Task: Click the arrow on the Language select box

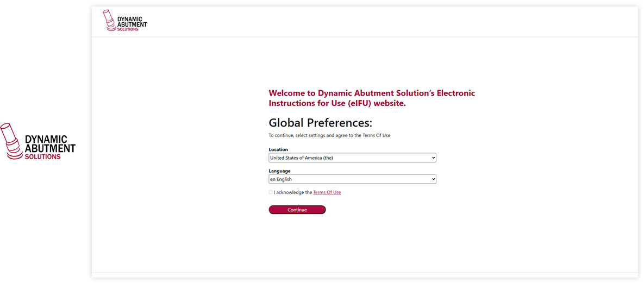Action: pyautogui.click(x=433, y=179)
